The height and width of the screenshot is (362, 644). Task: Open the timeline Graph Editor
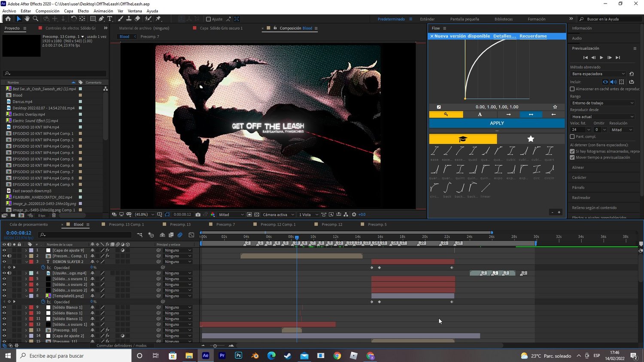[x=191, y=235]
